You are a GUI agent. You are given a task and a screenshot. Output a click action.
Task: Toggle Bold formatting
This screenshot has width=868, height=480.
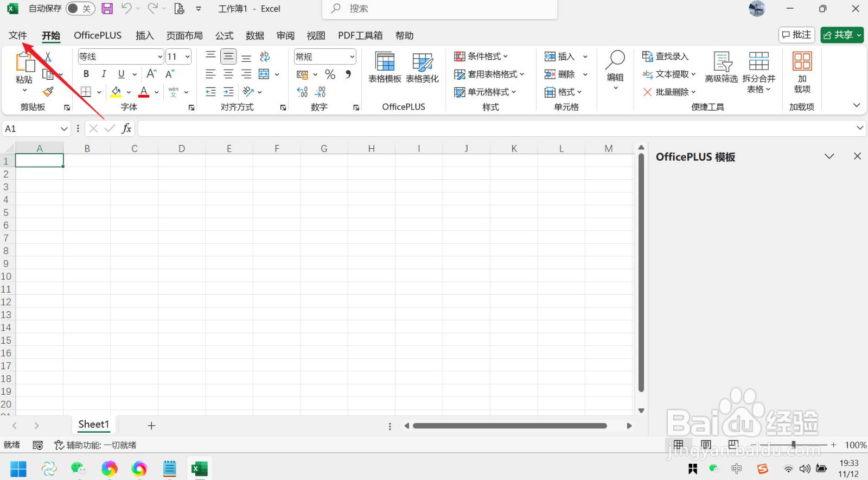coord(86,74)
